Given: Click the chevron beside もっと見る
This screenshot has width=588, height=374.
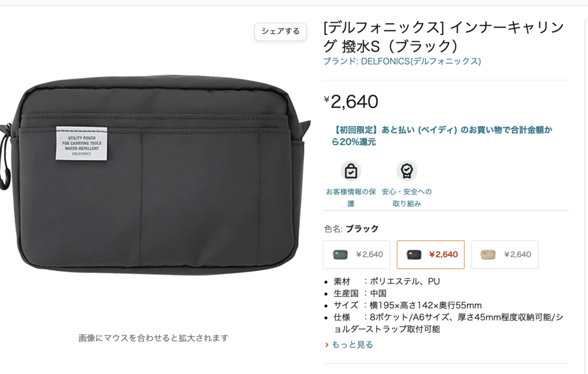Looking at the screenshot, I should [327, 344].
